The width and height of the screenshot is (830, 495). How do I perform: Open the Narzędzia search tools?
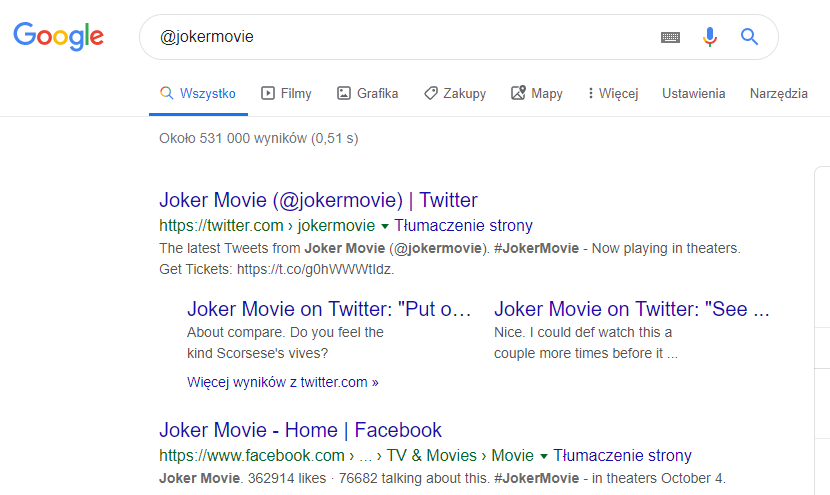[x=778, y=93]
